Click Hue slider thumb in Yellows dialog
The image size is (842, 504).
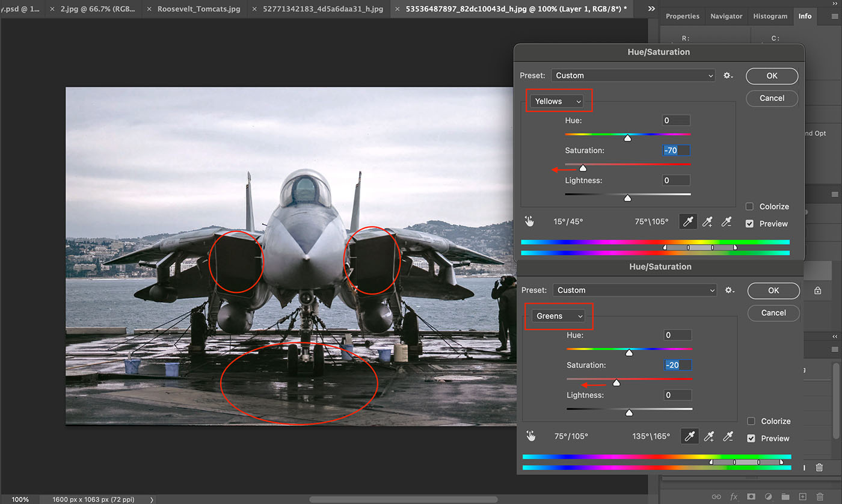[627, 138]
